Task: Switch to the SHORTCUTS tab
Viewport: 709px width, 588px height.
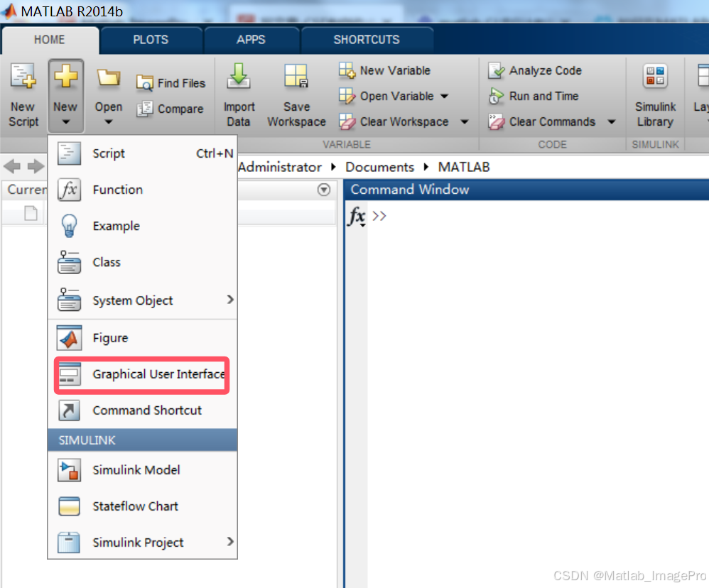Action: coord(367,40)
